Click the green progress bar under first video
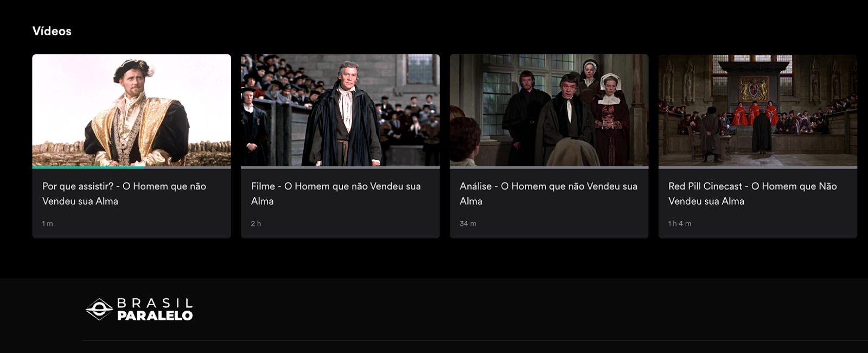This screenshot has width=868, height=353. (x=88, y=167)
